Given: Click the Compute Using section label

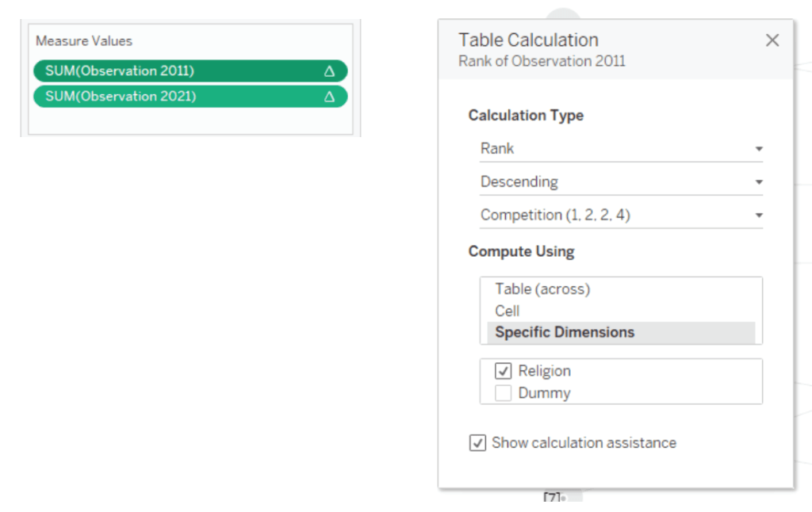Looking at the screenshot, I should pos(521,251).
